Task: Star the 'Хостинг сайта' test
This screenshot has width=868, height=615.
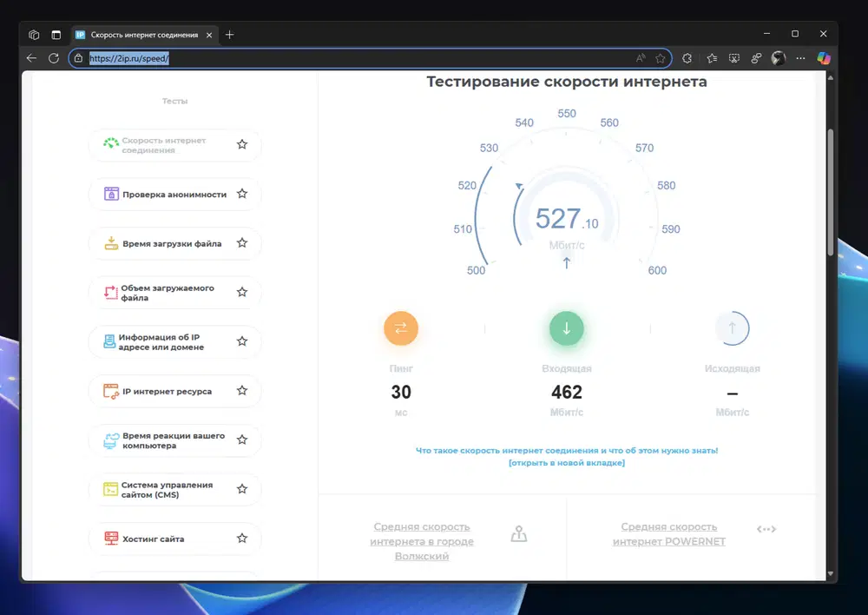Action: (x=242, y=539)
